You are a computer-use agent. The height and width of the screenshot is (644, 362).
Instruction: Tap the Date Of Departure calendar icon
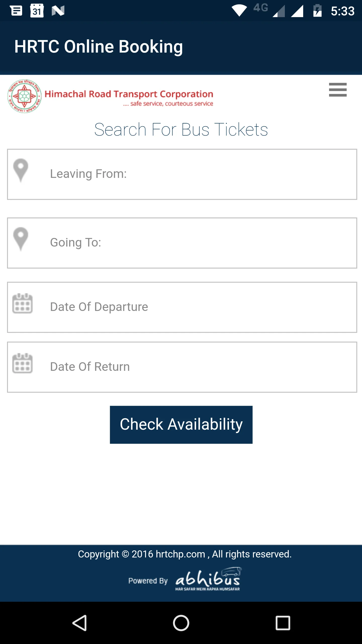coord(22,303)
